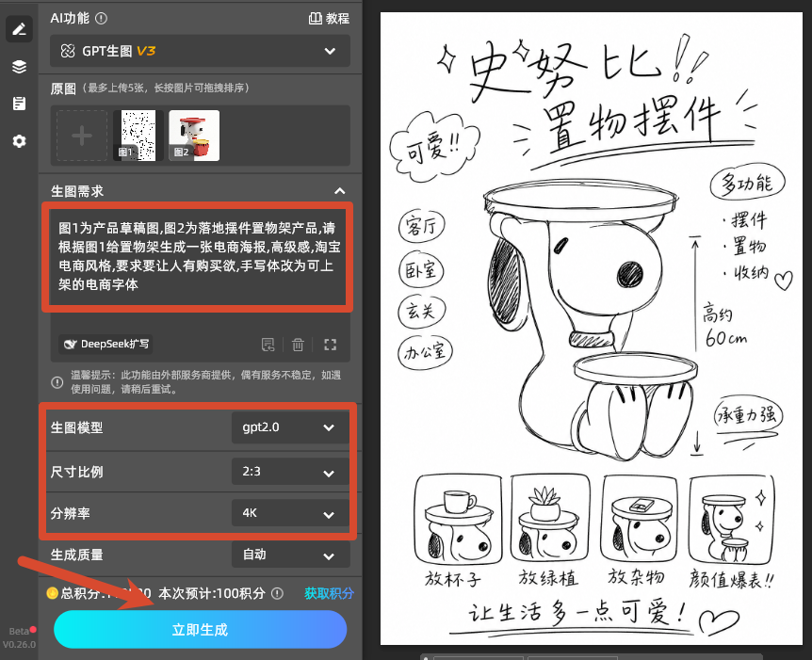The image size is (812, 660).
Task: Open the 生图模型 gpt2.0 dropdown
Action: [290, 427]
